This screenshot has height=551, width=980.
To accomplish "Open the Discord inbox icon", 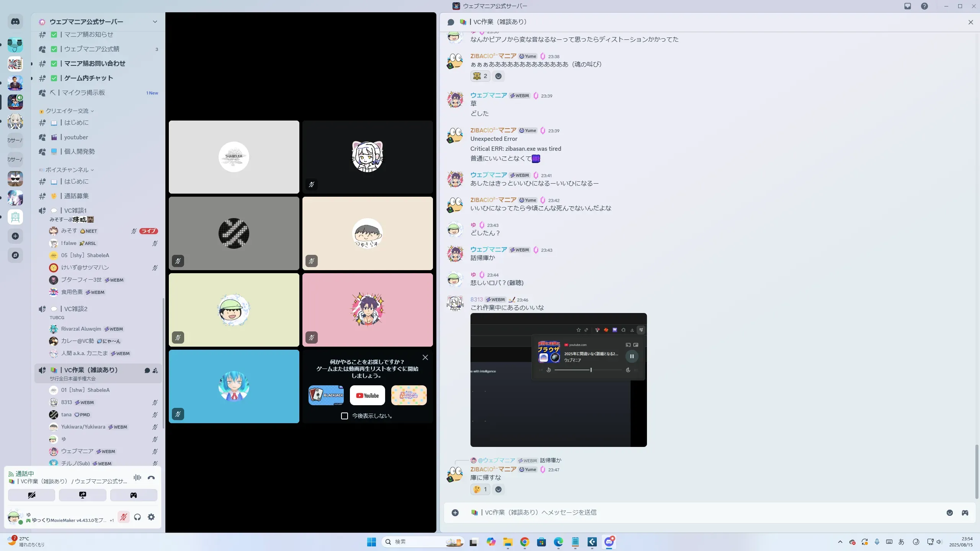I will (907, 6).
